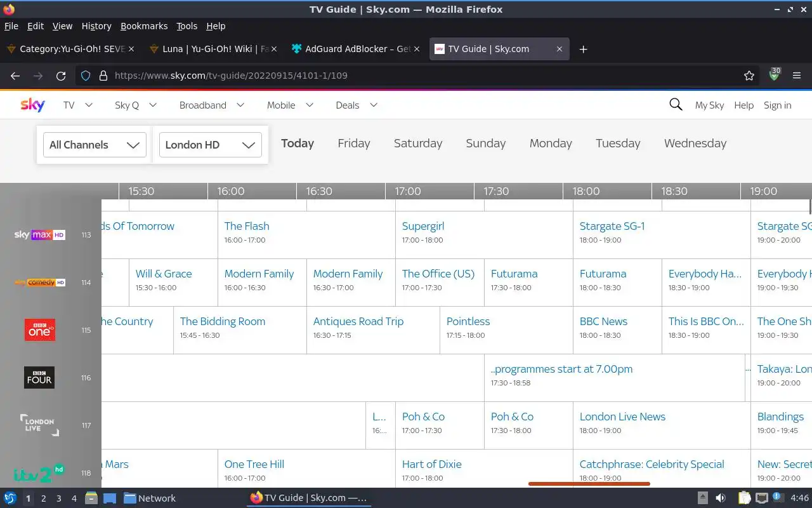812x508 pixels.
Task: Go back with the back arrow
Action: (15, 76)
